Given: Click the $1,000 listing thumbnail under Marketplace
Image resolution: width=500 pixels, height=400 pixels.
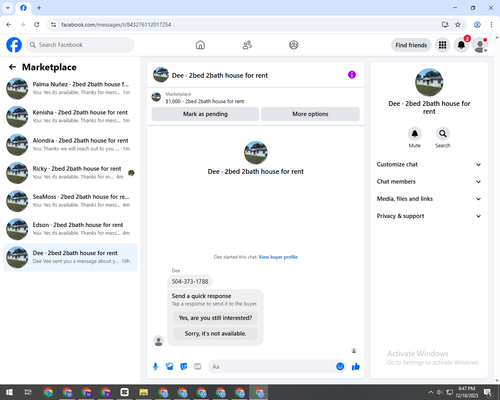Looking at the screenshot, I should coord(156,97).
